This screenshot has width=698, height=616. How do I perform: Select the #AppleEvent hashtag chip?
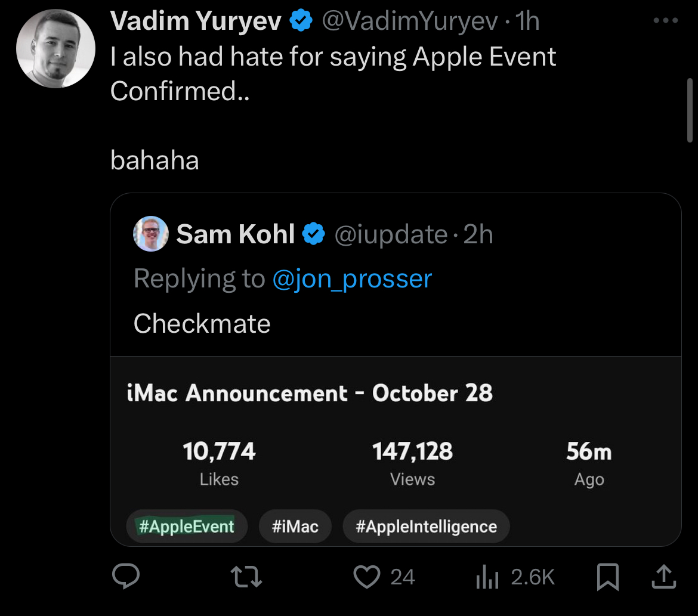tap(186, 527)
